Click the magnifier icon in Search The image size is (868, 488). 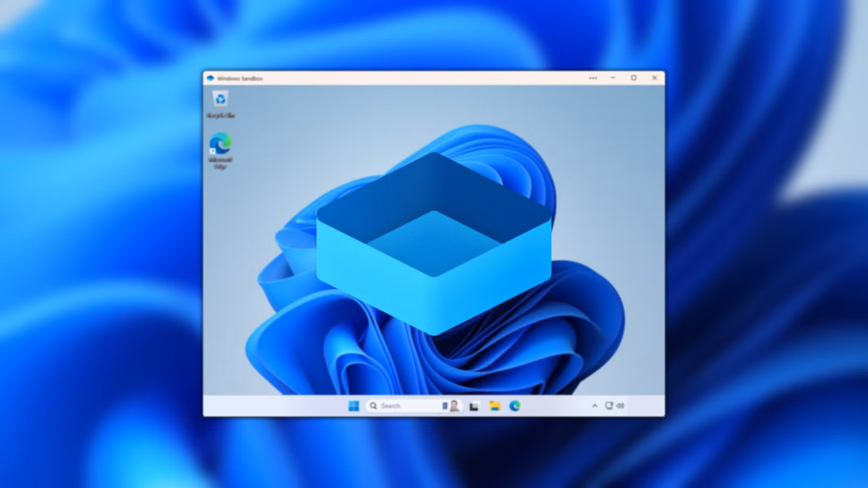click(x=373, y=406)
